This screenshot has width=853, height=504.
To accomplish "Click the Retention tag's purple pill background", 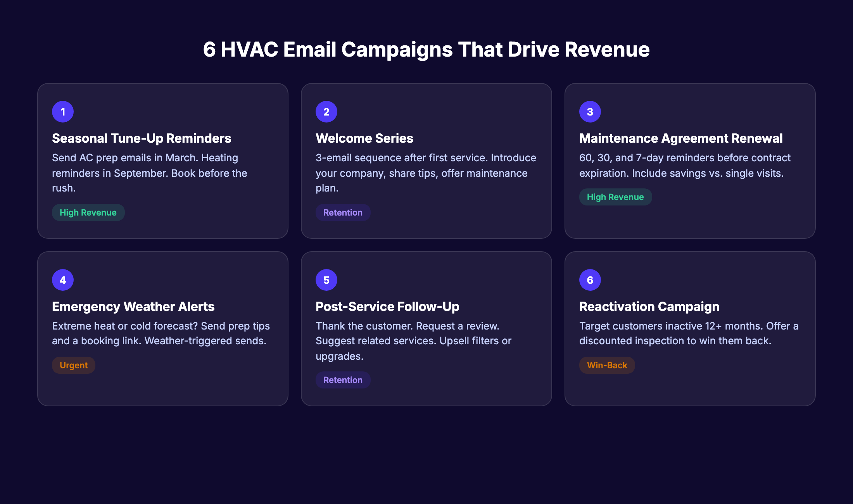I will tap(343, 212).
